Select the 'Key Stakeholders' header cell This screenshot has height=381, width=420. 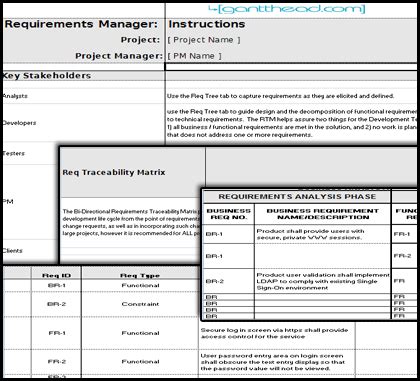tap(84, 76)
